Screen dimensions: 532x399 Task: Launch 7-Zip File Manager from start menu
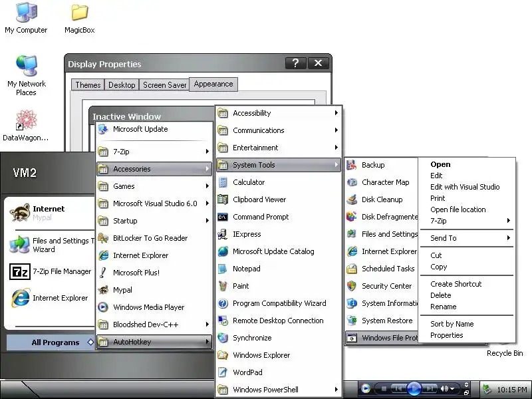[x=51, y=271]
